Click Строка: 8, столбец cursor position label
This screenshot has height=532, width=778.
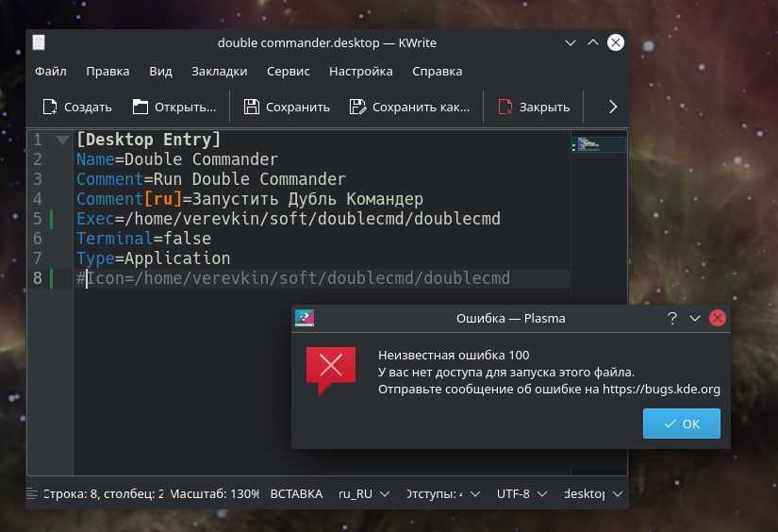[103, 493]
